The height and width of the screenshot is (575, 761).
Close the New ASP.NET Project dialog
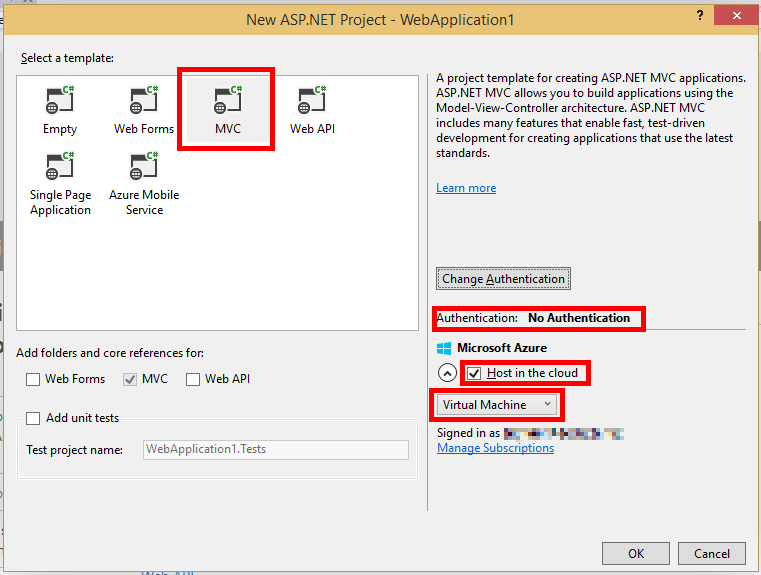[x=737, y=16]
